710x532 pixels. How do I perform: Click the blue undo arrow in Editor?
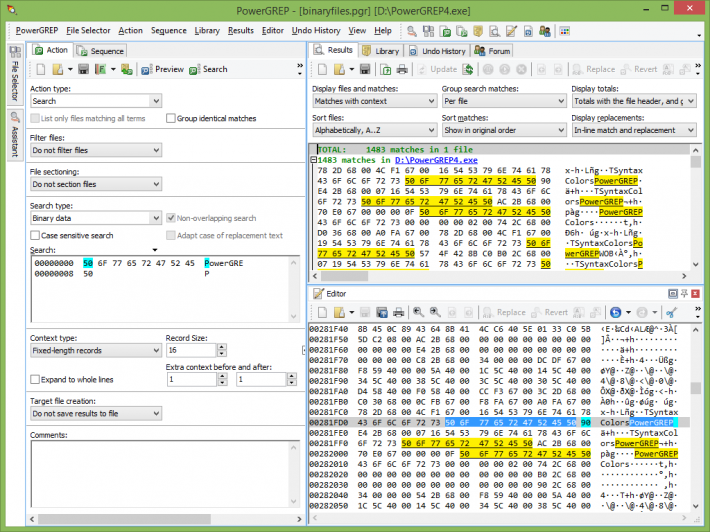tap(615, 312)
